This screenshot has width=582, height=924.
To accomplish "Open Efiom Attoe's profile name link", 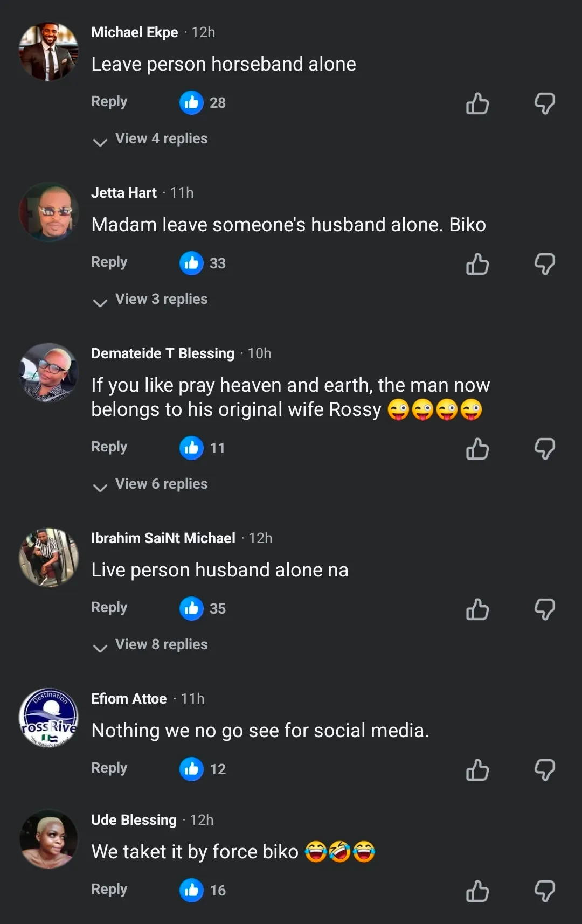I will coord(129,699).
